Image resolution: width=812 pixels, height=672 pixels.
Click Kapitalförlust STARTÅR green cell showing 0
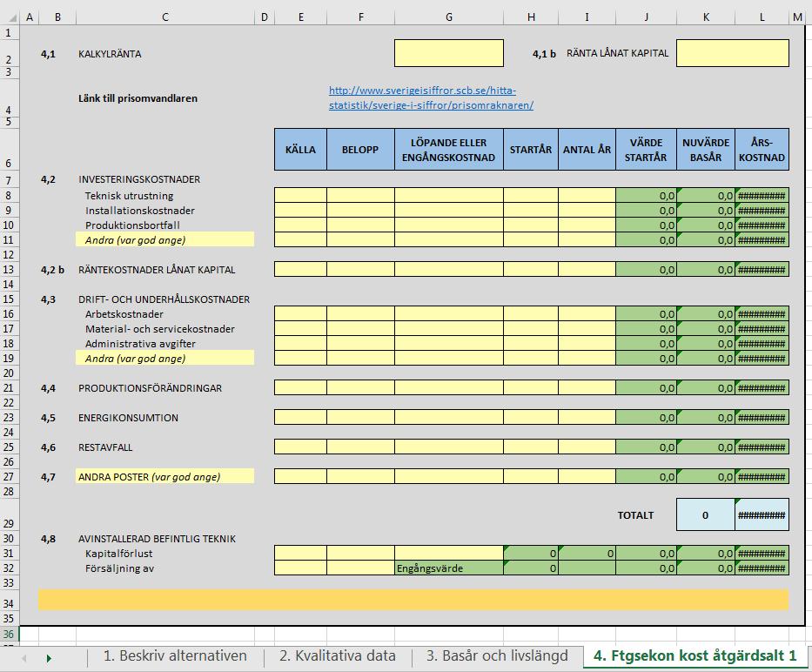point(531,553)
